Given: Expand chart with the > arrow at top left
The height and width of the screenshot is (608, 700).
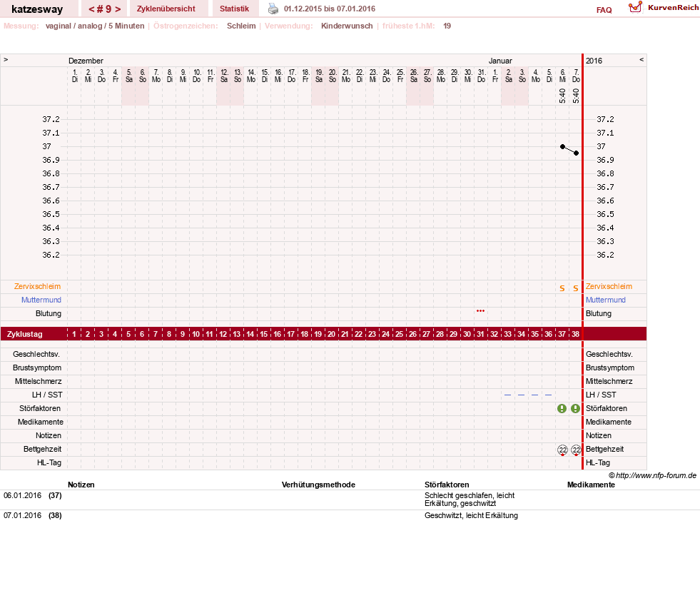Looking at the screenshot, I should point(6,59).
